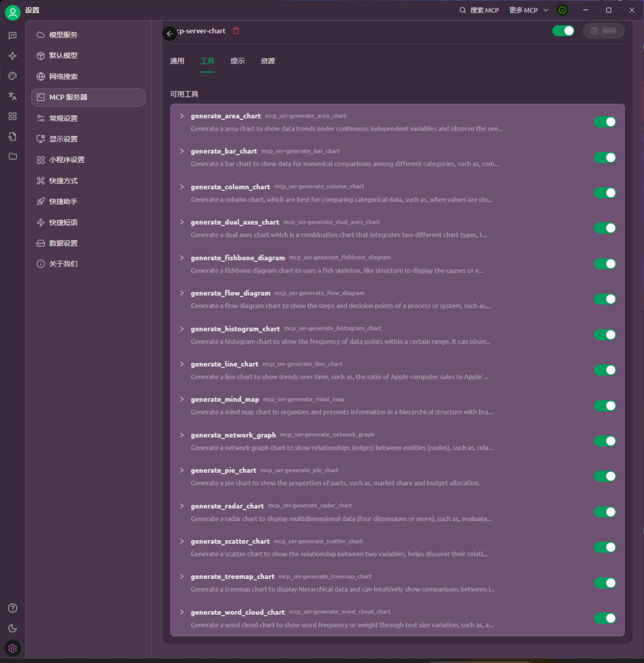Disable the generate_column_chart tool
This screenshot has width=644, height=663.
pos(605,193)
